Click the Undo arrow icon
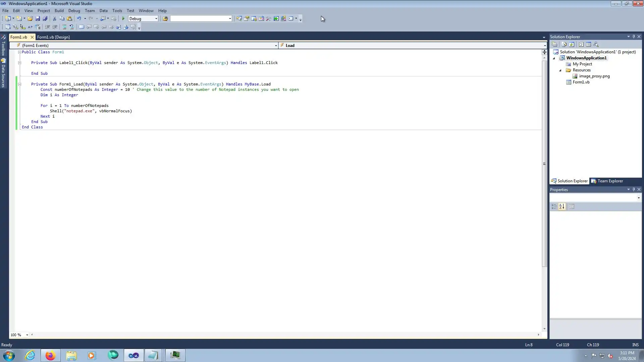This screenshot has width=644, height=362. coord(79,19)
